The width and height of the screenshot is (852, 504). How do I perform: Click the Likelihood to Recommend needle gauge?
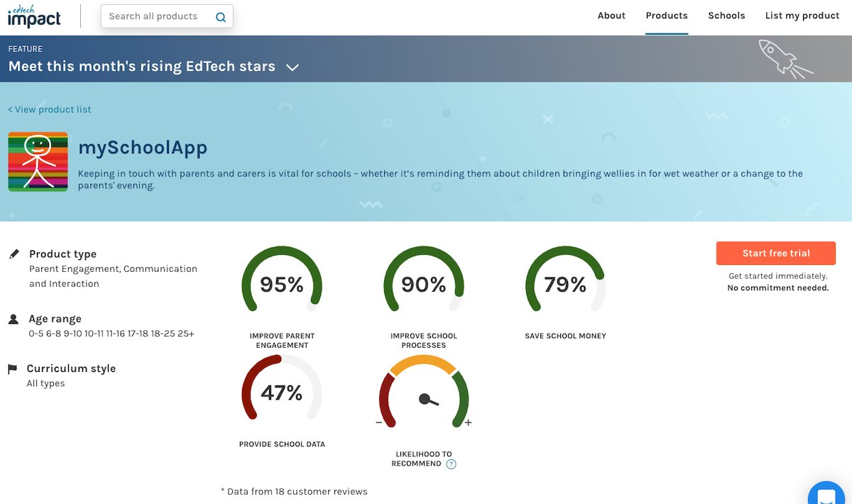(424, 393)
